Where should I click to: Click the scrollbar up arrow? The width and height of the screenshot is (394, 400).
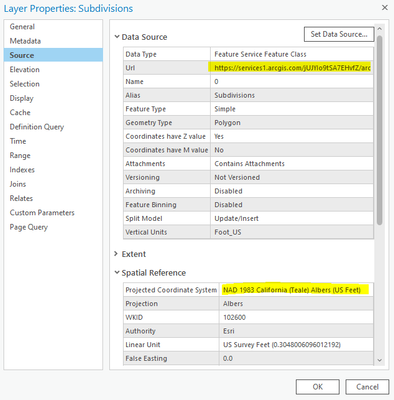[x=380, y=29]
